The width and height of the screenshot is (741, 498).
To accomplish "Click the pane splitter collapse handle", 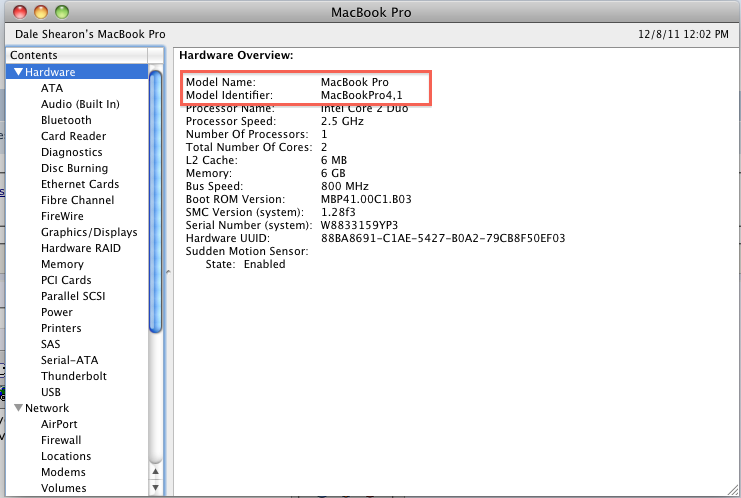I will tap(168, 272).
